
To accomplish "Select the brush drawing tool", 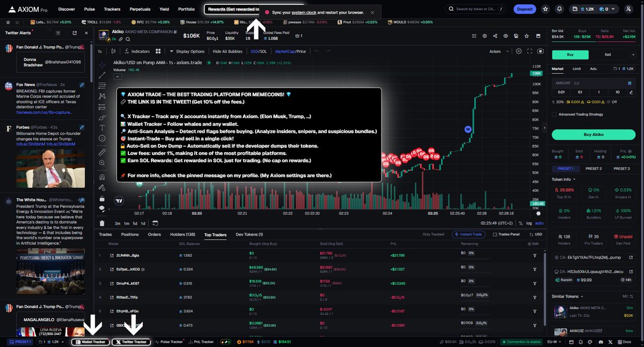I will (102, 117).
